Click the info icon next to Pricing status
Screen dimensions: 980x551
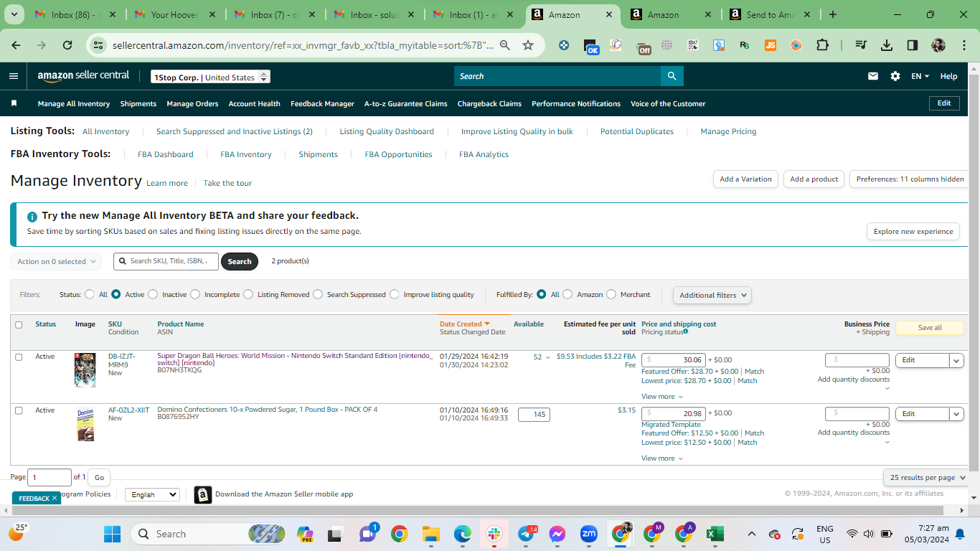(x=686, y=331)
